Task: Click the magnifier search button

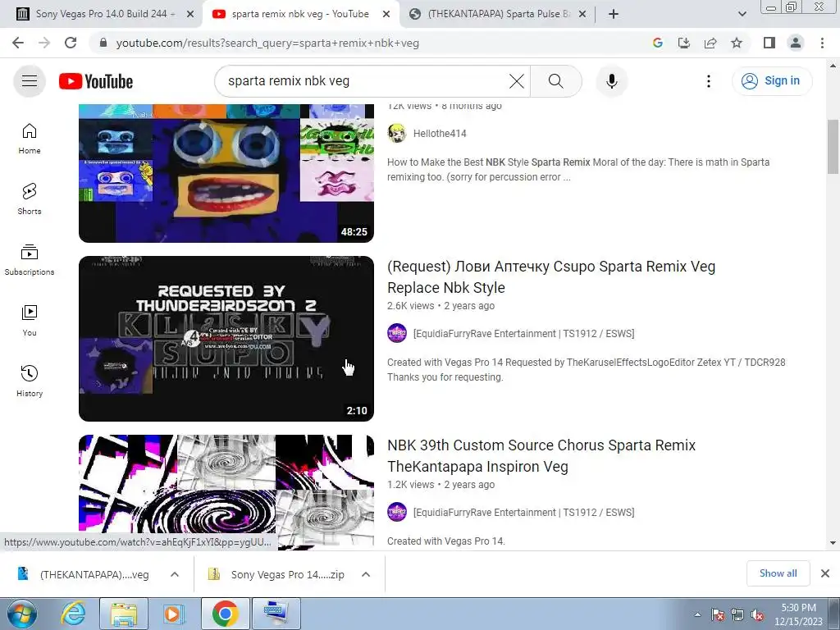Action: click(556, 81)
